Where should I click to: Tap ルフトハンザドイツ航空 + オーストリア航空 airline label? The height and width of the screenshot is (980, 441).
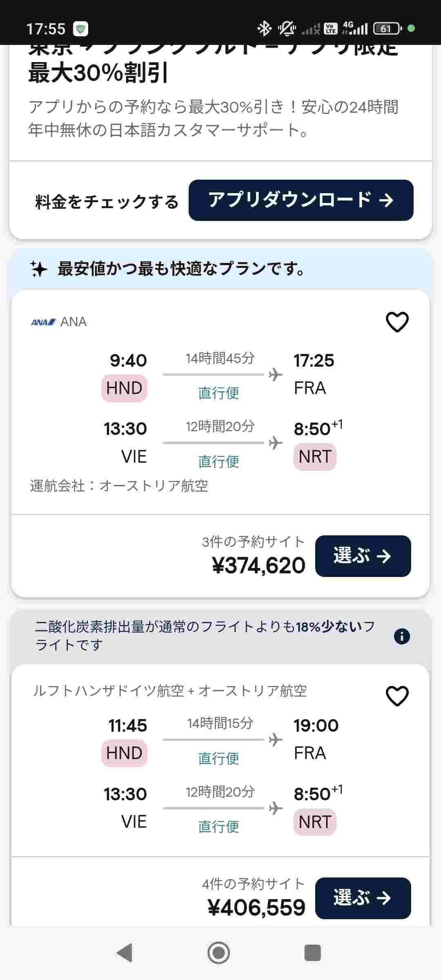pyautogui.click(x=170, y=691)
